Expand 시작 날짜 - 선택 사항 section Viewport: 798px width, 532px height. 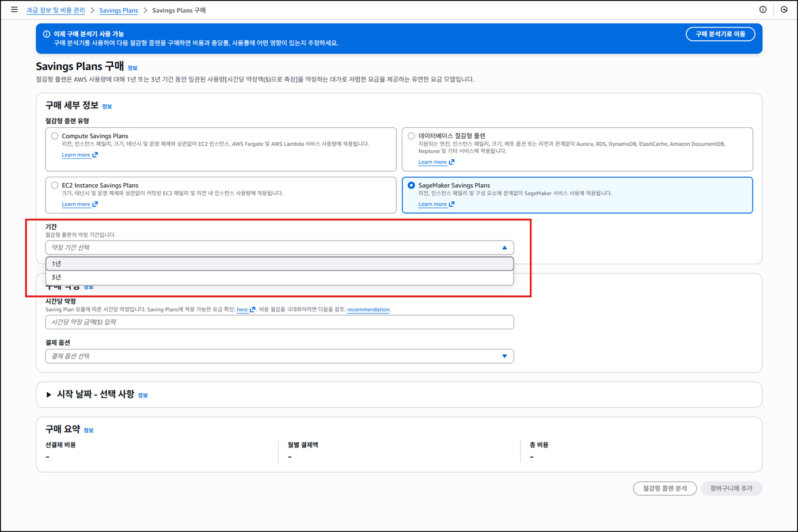(x=49, y=395)
